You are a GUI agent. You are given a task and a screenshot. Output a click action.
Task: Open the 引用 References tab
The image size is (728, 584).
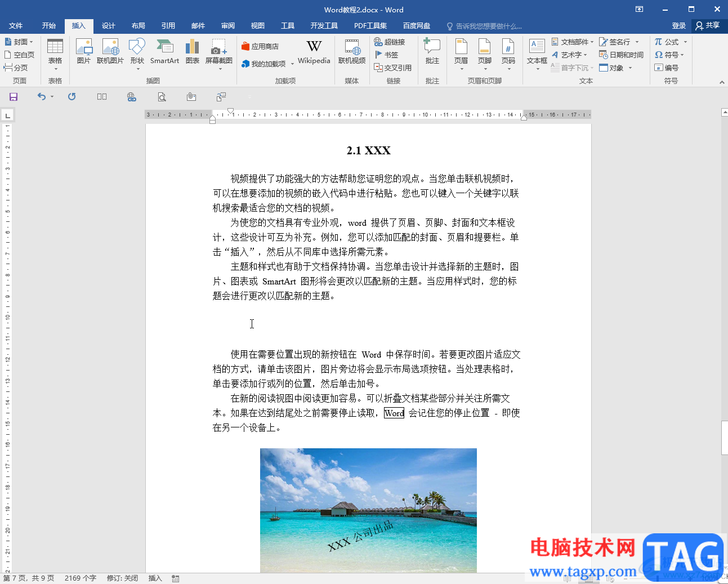coord(168,26)
